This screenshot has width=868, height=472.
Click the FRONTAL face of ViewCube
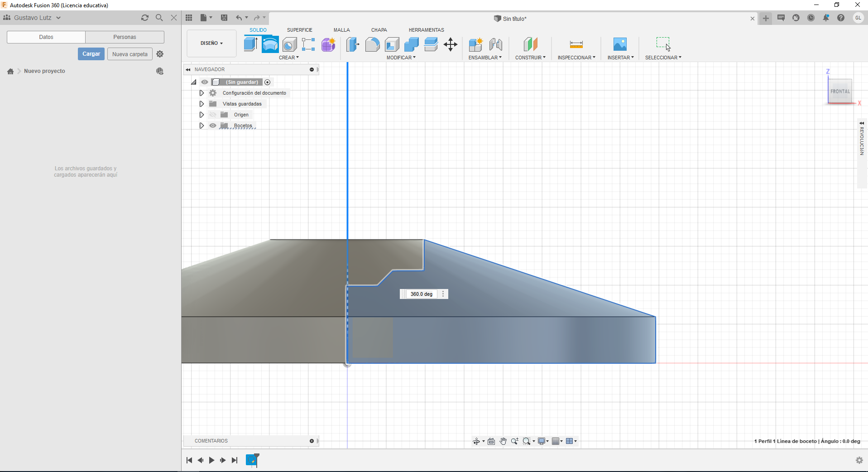(840, 91)
